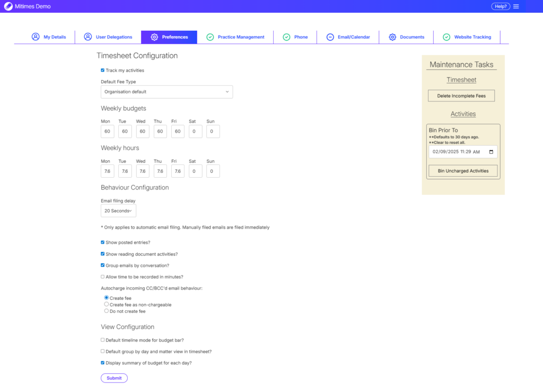Switch to the Phone tab
This screenshot has width=543, height=392.
tap(295, 37)
